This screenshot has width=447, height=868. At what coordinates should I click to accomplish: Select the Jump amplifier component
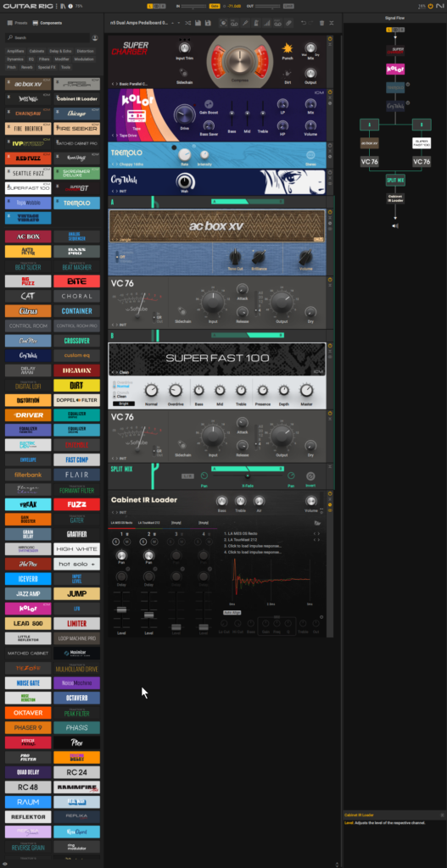[76, 594]
